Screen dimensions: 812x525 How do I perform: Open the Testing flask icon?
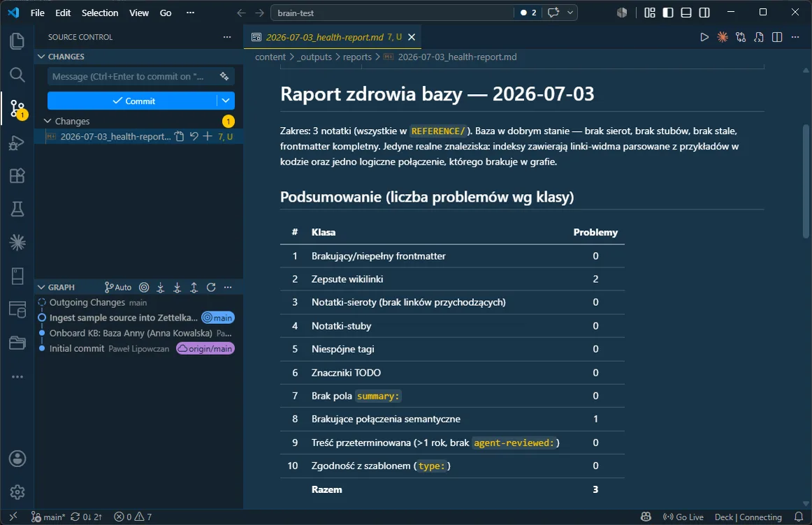[x=17, y=209]
